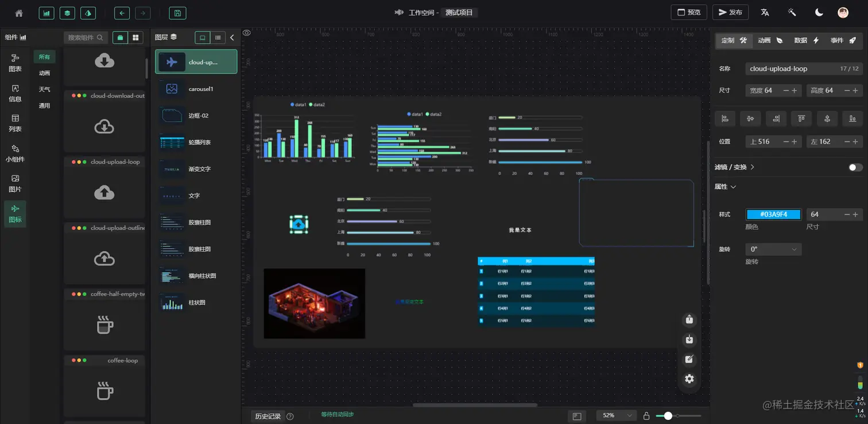Open the 小组件 component category

pyautogui.click(x=15, y=154)
